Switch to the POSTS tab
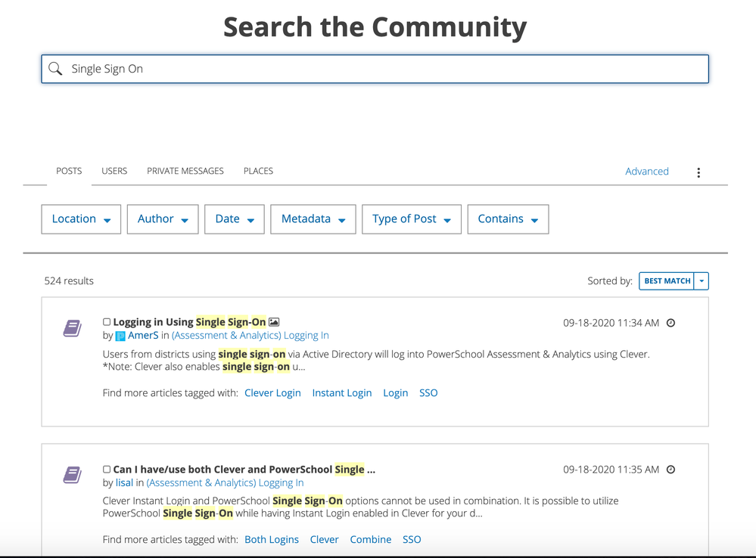The image size is (756, 558). tap(69, 171)
